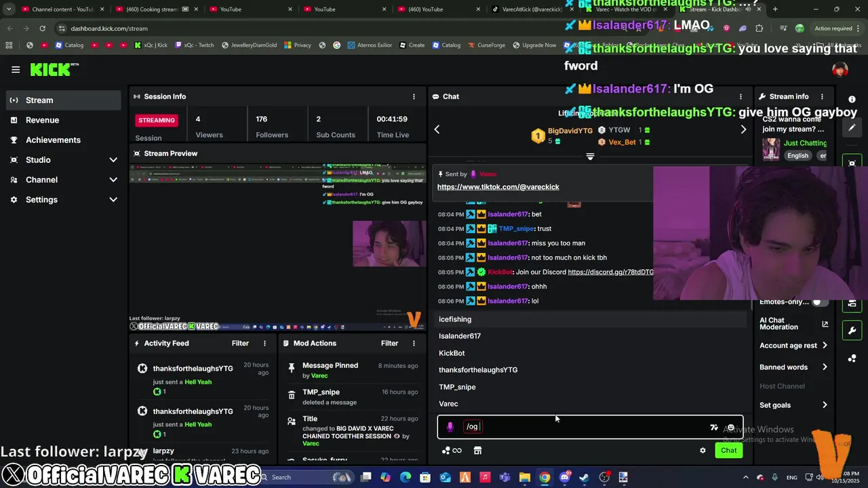This screenshot has width=868, height=488.
Task: Open the Aternos Exilior bookmark
Action: pyautogui.click(x=370, y=45)
